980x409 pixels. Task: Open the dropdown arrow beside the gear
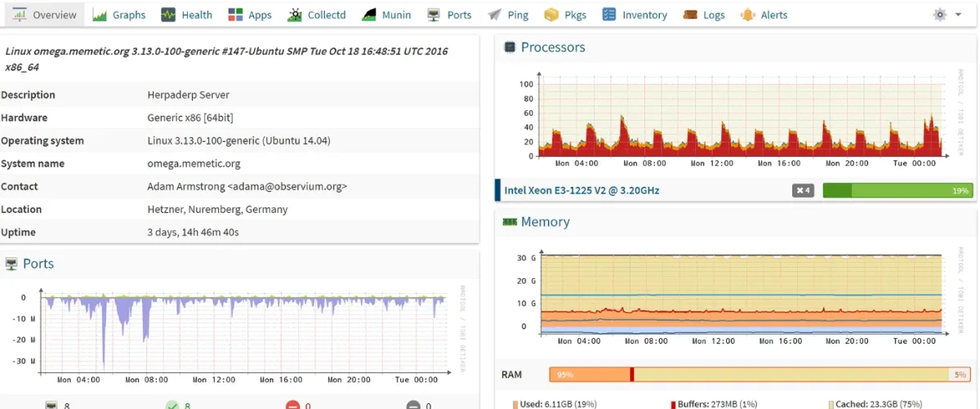958,15
